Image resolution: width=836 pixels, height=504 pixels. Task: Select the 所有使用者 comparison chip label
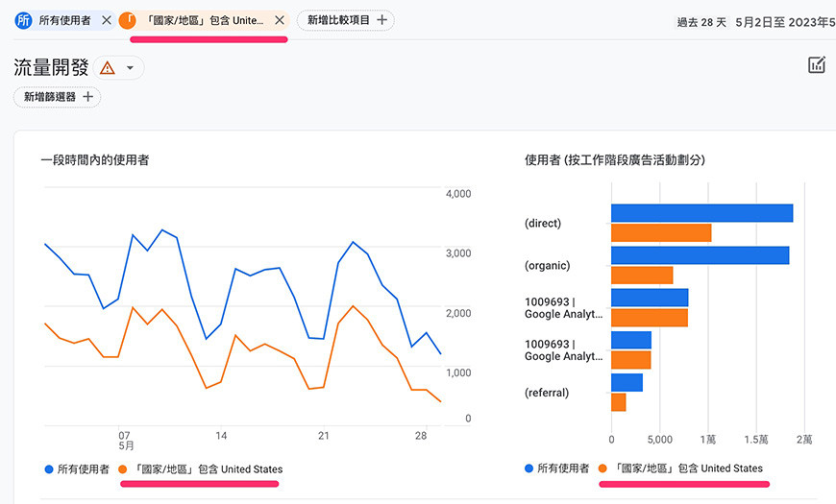pyautogui.click(x=64, y=20)
